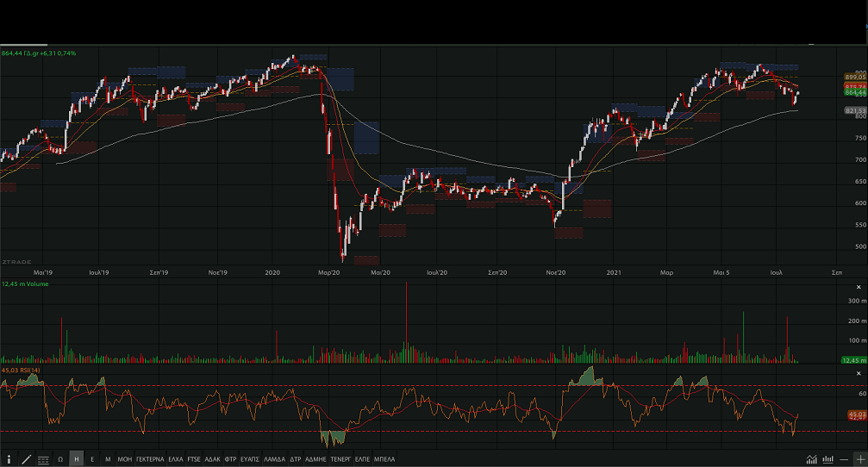Click the Σεπ'20 date axis label

point(497,272)
